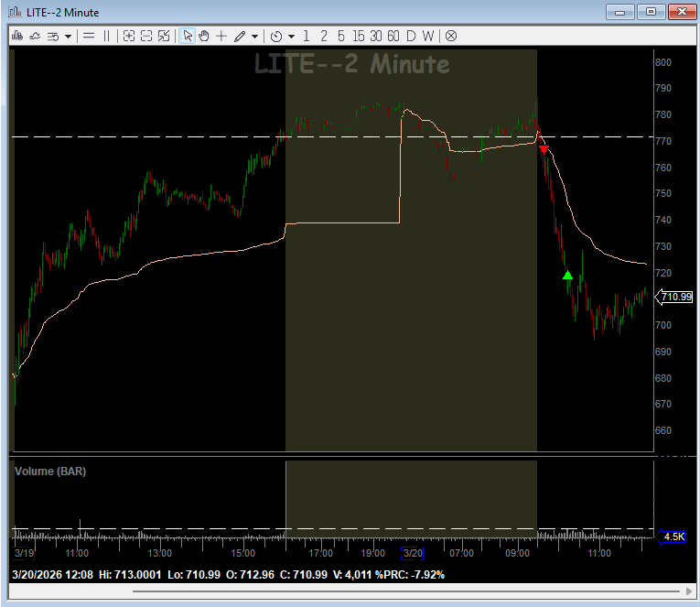Click the green up-triangle buy marker
The image size is (700, 607).
tap(567, 276)
